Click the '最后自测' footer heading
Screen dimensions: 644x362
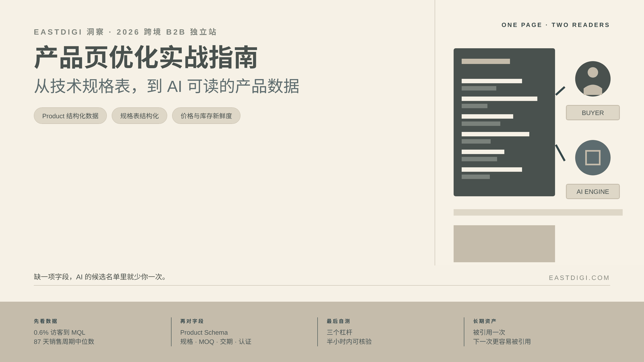pos(338,321)
